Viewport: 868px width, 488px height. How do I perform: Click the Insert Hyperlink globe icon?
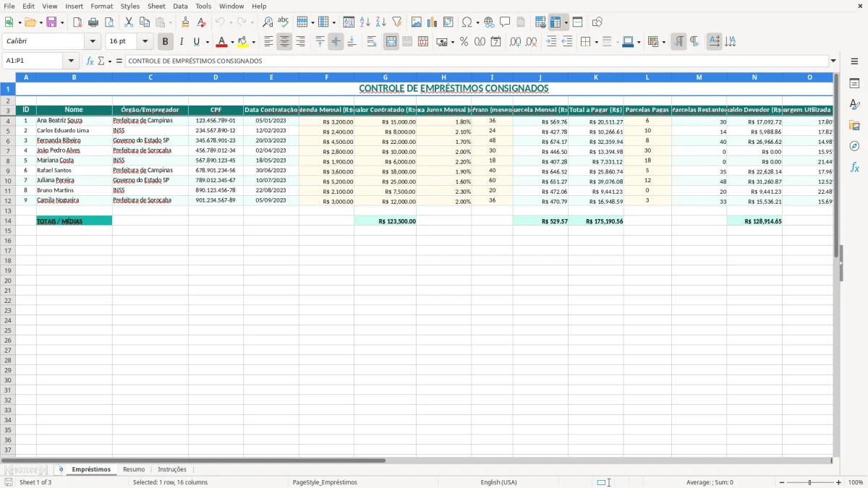(x=489, y=22)
